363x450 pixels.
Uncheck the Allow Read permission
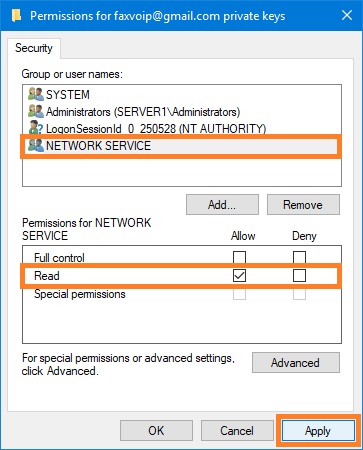(239, 276)
